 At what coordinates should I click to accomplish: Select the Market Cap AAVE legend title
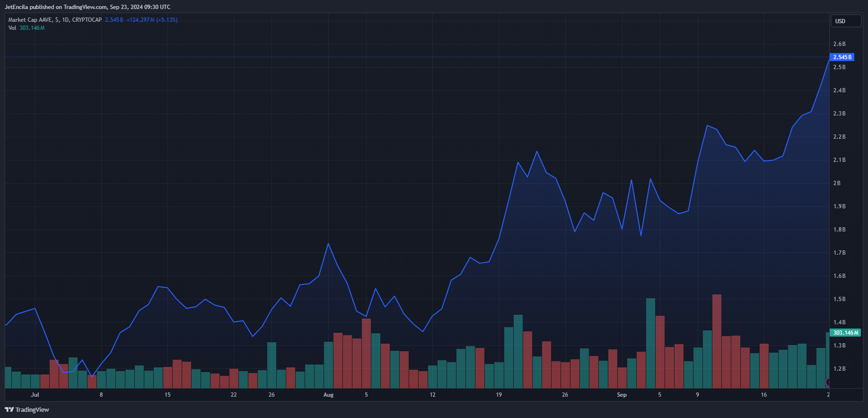tap(55, 20)
